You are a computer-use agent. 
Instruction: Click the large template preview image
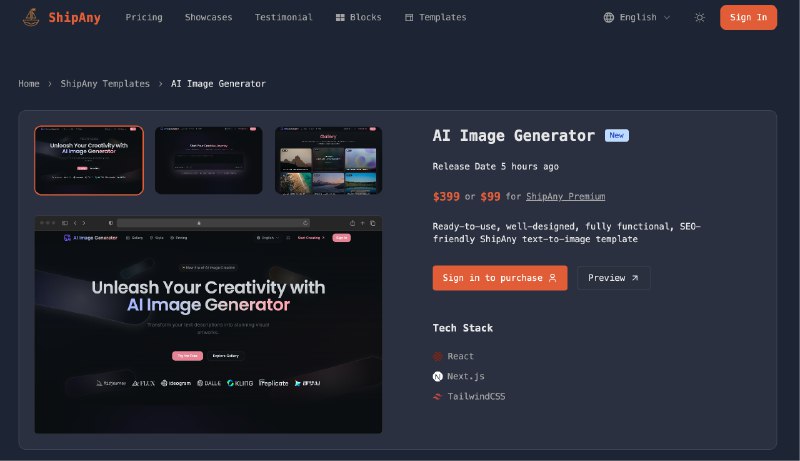pyautogui.click(x=208, y=325)
